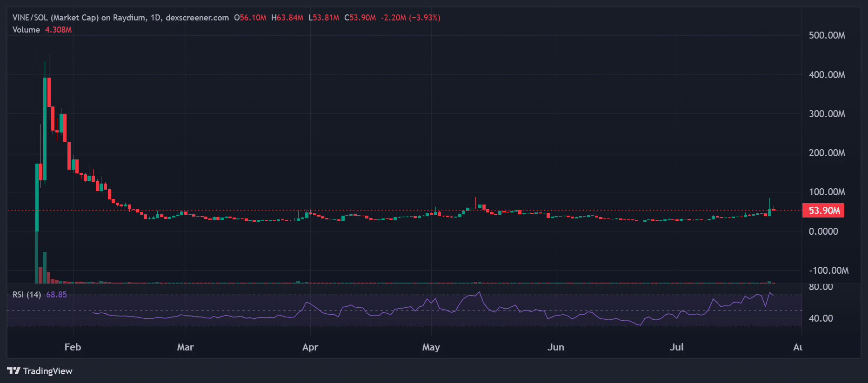Screen dimensions: 868x383
Task: Click the Apr label on time axis
Action: pos(310,347)
